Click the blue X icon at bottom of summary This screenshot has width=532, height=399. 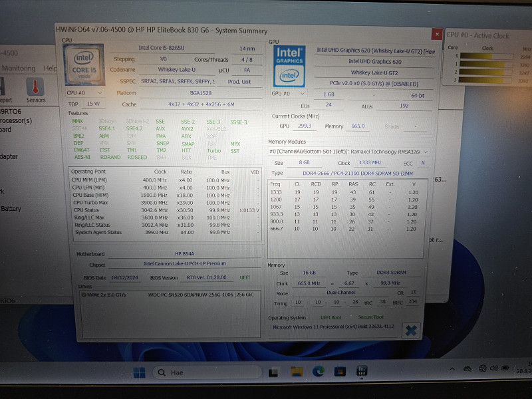[411, 330]
